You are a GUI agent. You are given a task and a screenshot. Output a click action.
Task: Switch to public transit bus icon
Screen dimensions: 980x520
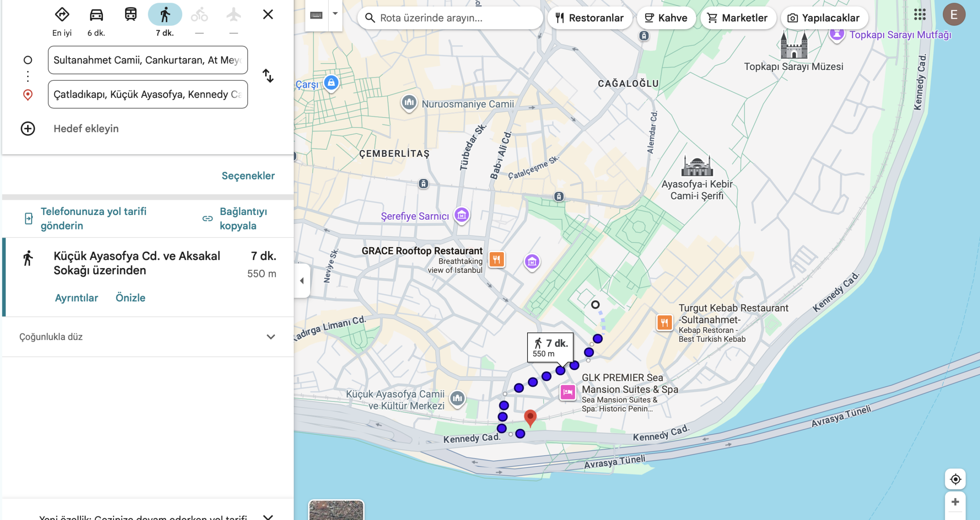pyautogui.click(x=131, y=15)
